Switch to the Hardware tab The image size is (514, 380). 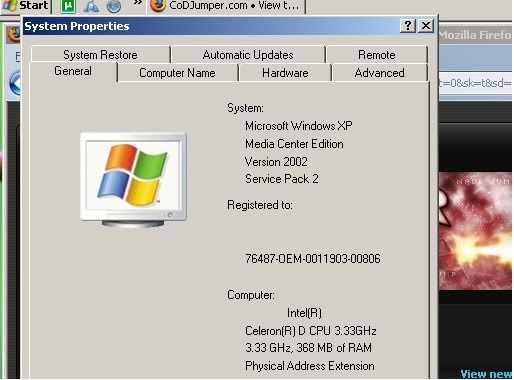(x=285, y=73)
